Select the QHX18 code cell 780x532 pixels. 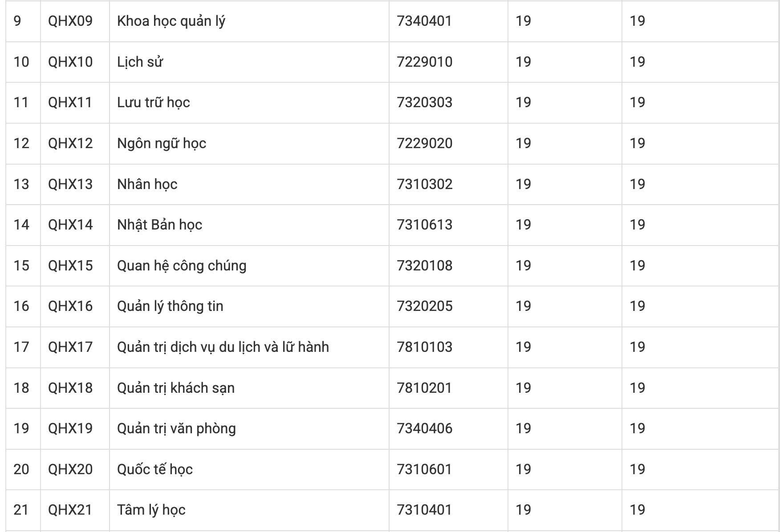click(x=75, y=388)
